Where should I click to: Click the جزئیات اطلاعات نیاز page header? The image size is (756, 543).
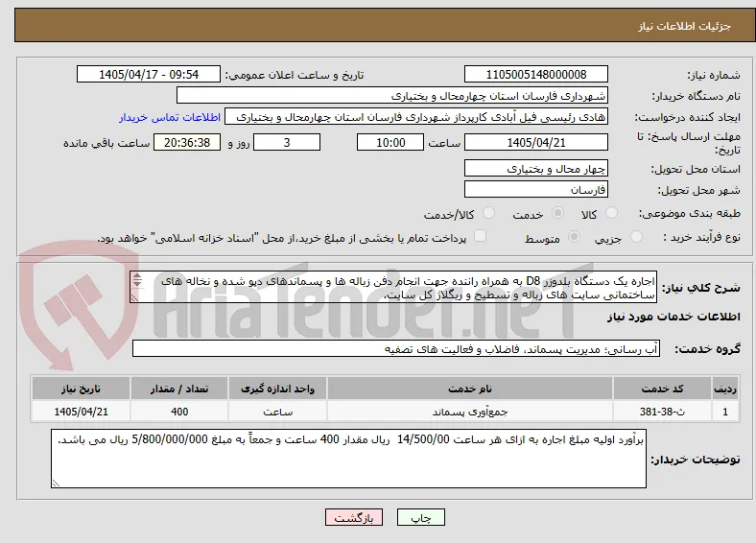(685, 26)
